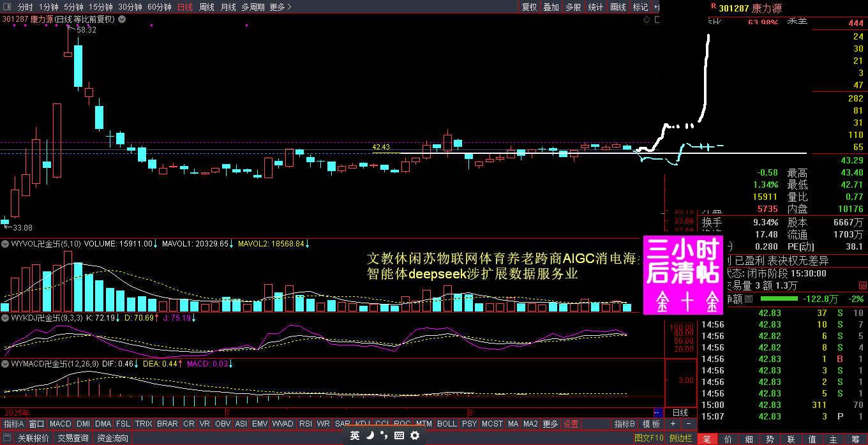Click minus zoom-out button beside 模板
868x445 pixels.
click(x=689, y=424)
